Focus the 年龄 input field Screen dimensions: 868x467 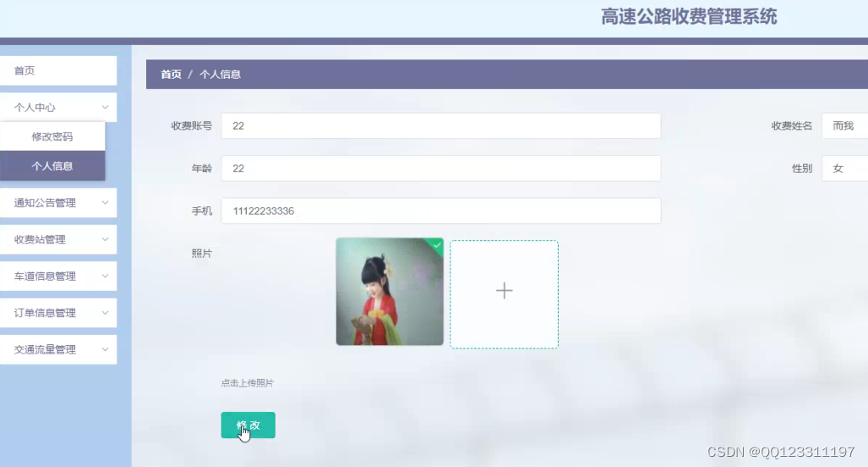click(441, 168)
